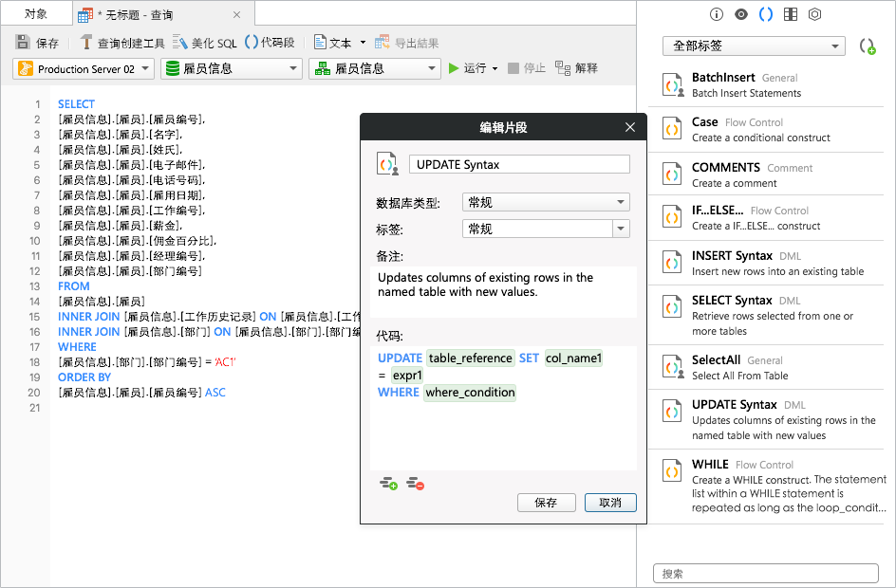This screenshot has width=896, height=588.
Task: Run the query with the 运行 button
Action: click(467, 68)
